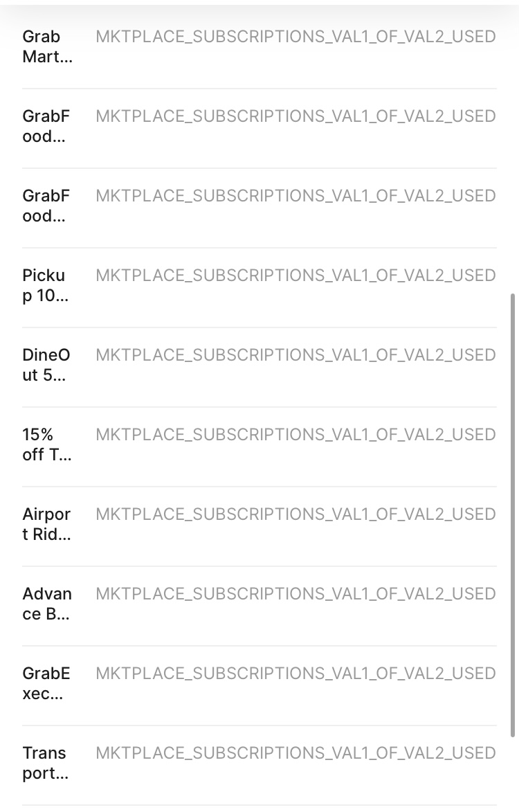Click the vertical scrollbar thumb
Screen dimensions: 519x812
(x=512, y=515)
